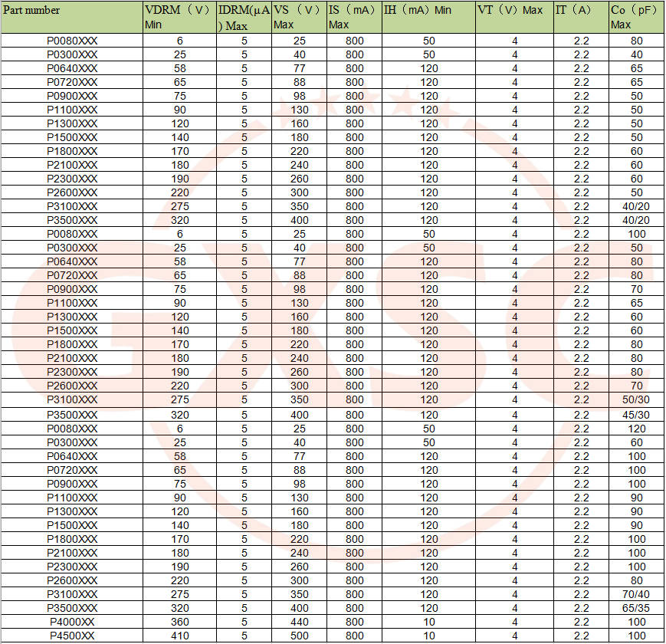This screenshot has width=666, height=644.
Task: Select IDRM value 5 in P4500XX row
Action: [244, 636]
